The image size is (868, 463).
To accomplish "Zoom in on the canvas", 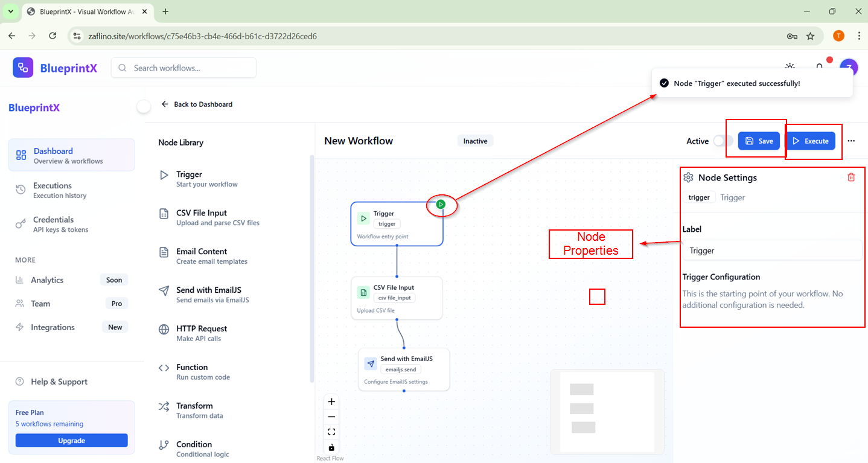I will 331,401.
